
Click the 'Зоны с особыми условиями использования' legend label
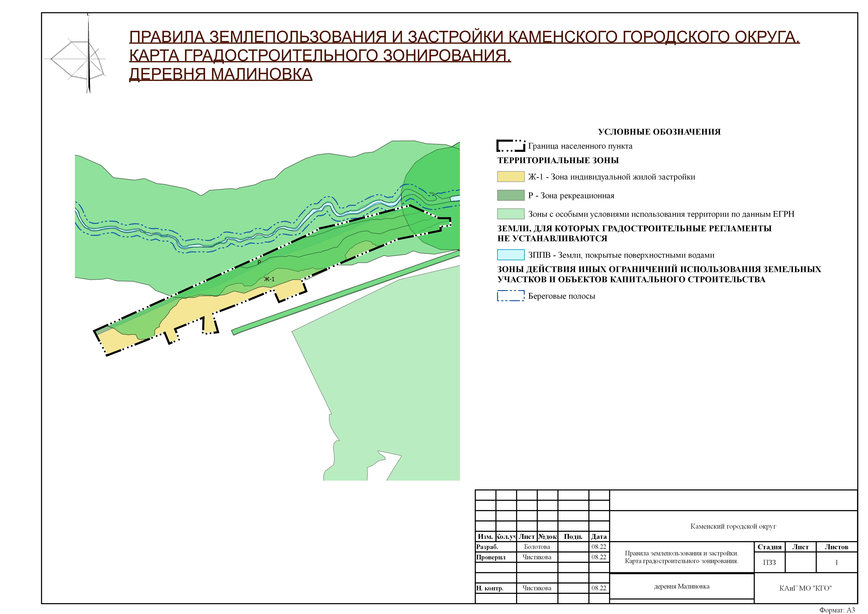click(x=661, y=214)
